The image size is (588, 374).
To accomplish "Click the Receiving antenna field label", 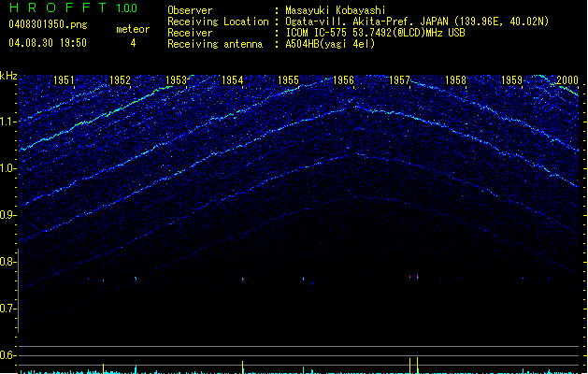I will coord(215,44).
